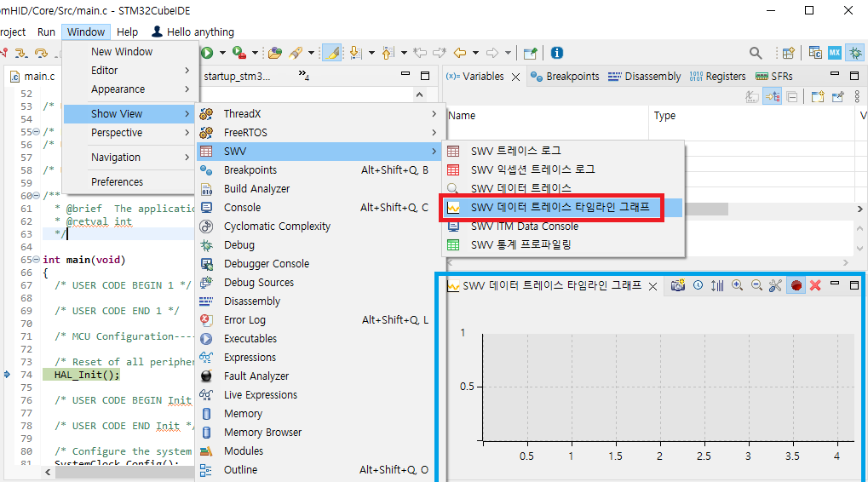Switch to the Disassembly tab
Screen dimensions: 868x482
(x=644, y=77)
